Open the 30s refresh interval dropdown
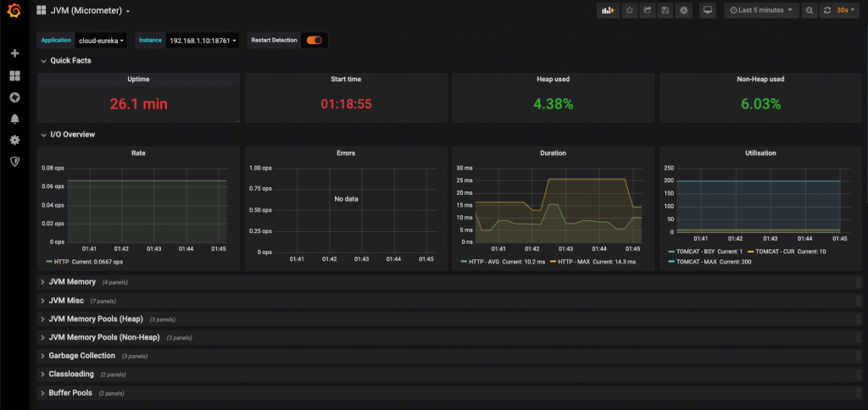This screenshot has width=868, height=410. click(x=846, y=10)
